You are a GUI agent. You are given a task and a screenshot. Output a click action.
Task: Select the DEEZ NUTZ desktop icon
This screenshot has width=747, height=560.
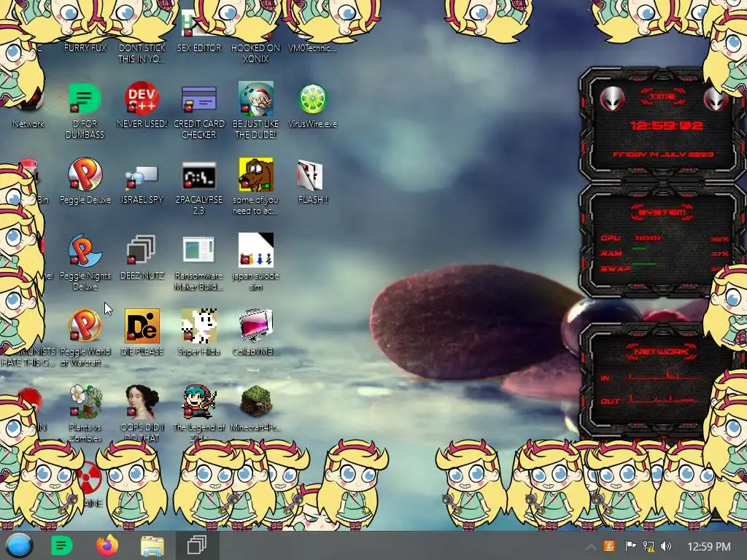tap(142, 249)
